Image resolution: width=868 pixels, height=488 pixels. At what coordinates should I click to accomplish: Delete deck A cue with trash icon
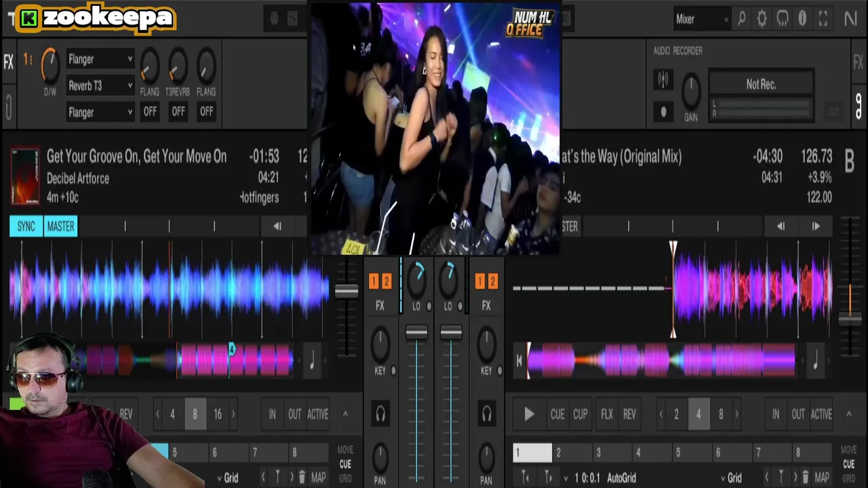[302, 477]
